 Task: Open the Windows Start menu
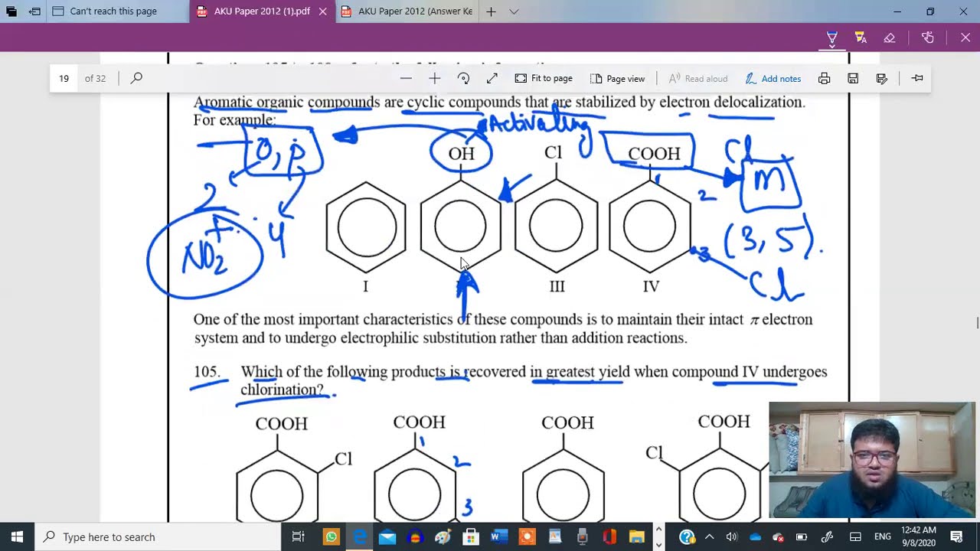pyautogui.click(x=18, y=536)
